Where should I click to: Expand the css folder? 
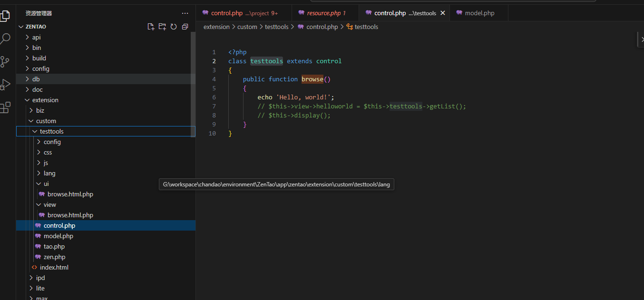39,152
